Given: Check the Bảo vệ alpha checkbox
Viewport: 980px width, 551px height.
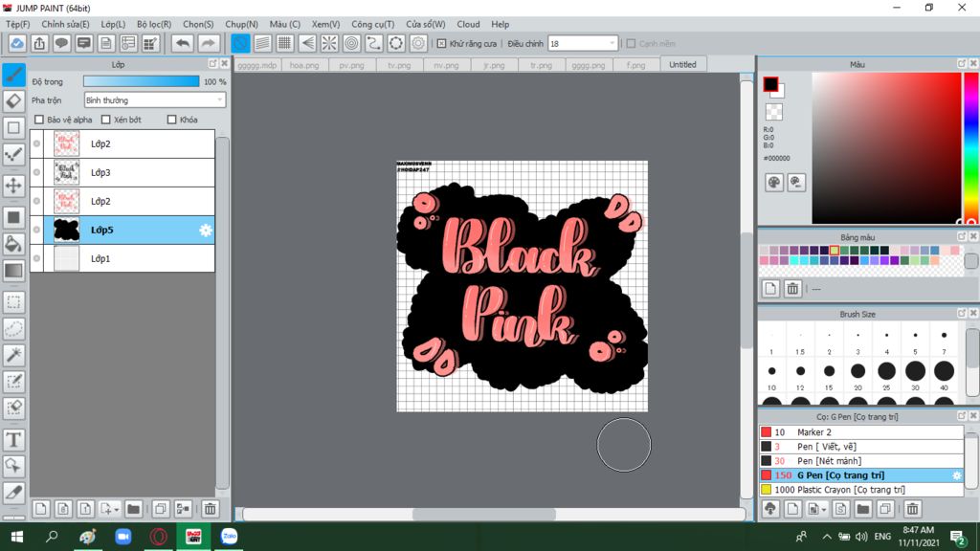Looking at the screenshot, I should 39,120.
